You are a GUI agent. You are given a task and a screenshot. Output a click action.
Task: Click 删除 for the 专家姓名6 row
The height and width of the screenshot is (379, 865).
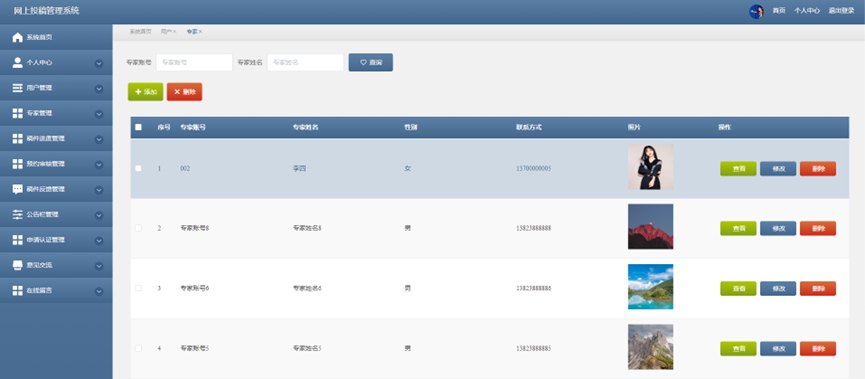818,289
